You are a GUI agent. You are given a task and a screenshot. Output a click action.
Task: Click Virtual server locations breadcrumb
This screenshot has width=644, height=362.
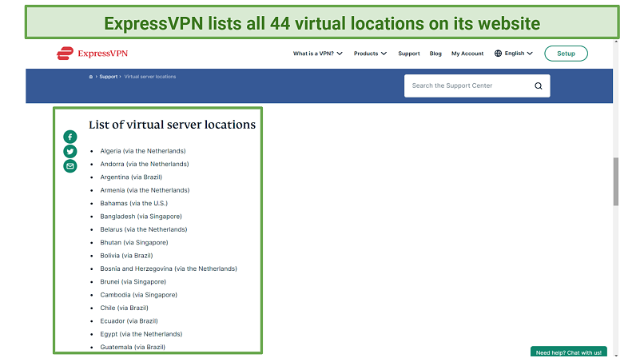tap(150, 77)
